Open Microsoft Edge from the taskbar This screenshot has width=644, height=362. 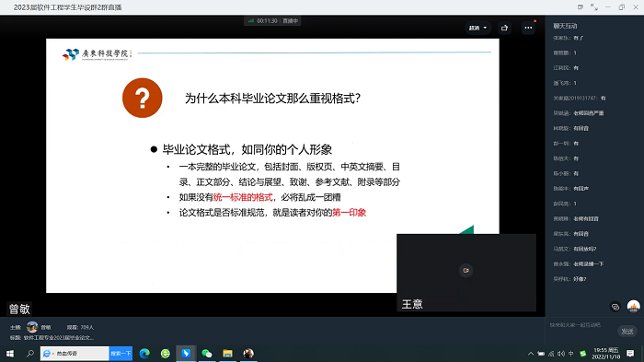pos(144,354)
